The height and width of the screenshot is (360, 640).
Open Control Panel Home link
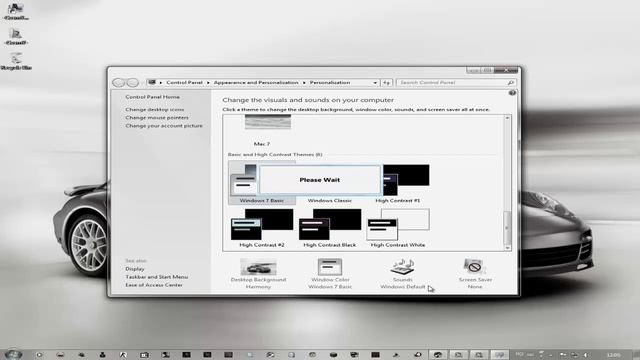(153, 97)
